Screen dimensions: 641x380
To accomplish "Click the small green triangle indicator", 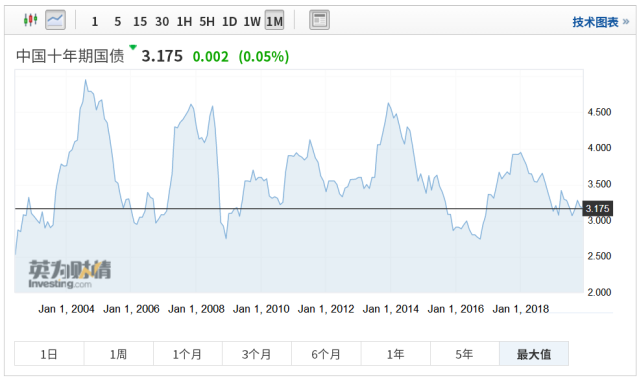I will 133,47.
